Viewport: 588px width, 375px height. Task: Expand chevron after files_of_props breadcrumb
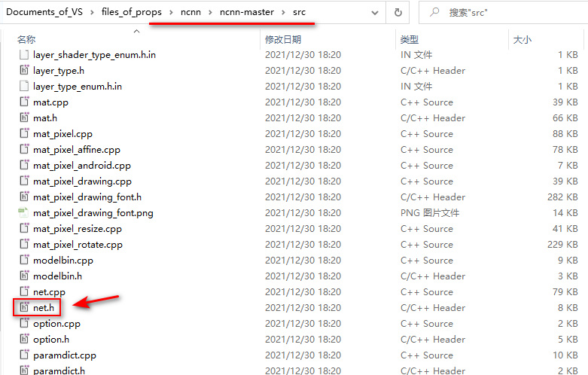coord(171,12)
